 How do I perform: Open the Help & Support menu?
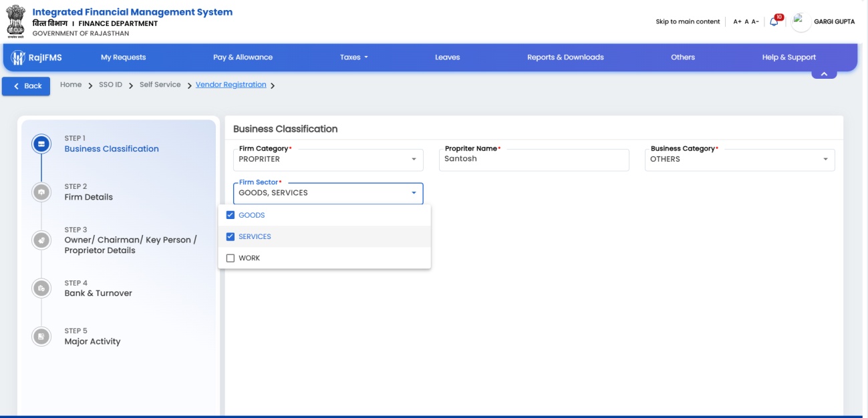(789, 57)
